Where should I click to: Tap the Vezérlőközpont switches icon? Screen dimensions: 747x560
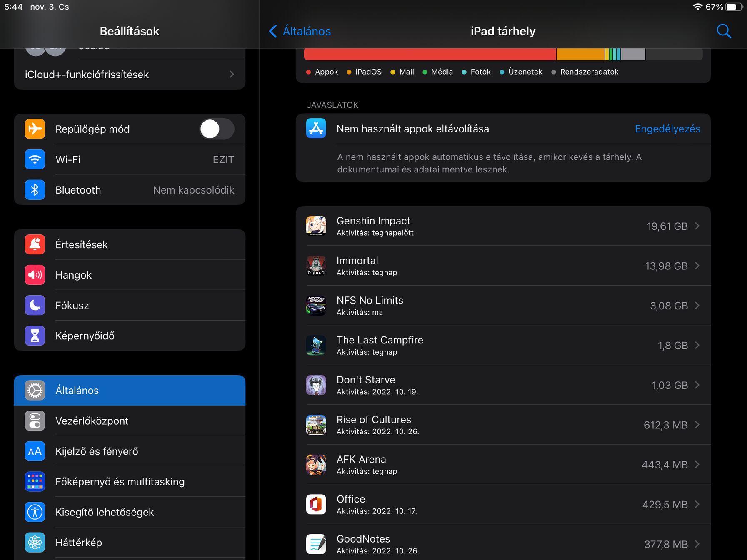click(x=35, y=421)
